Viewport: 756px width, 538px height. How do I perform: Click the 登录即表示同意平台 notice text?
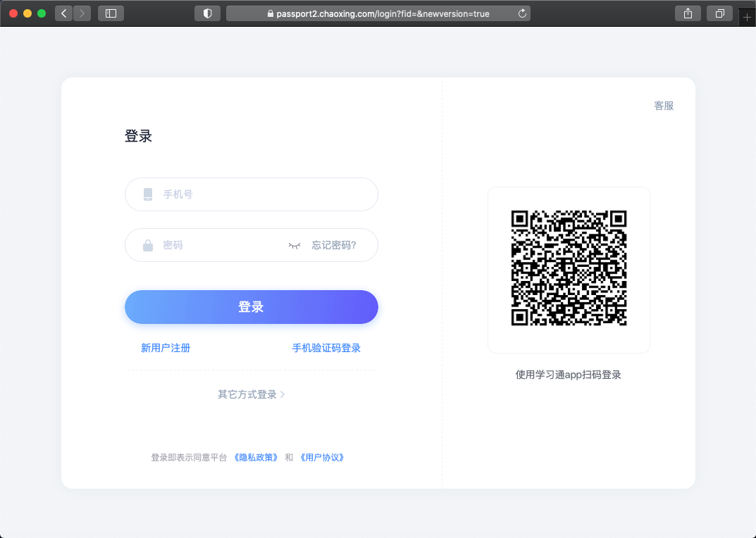[x=189, y=458]
